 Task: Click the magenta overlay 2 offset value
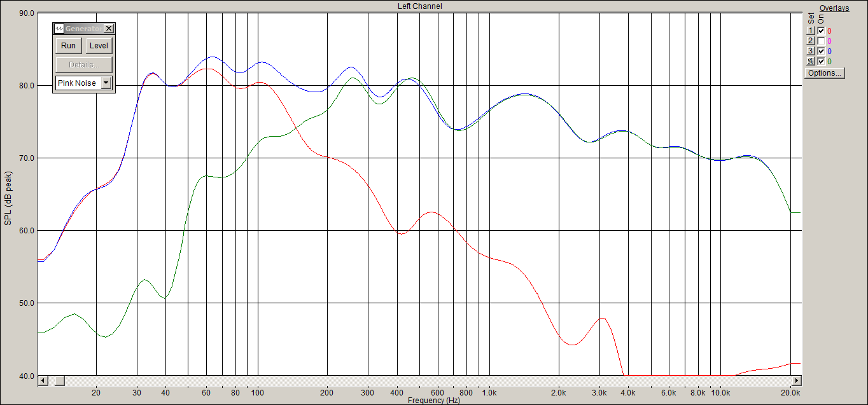point(829,41)
